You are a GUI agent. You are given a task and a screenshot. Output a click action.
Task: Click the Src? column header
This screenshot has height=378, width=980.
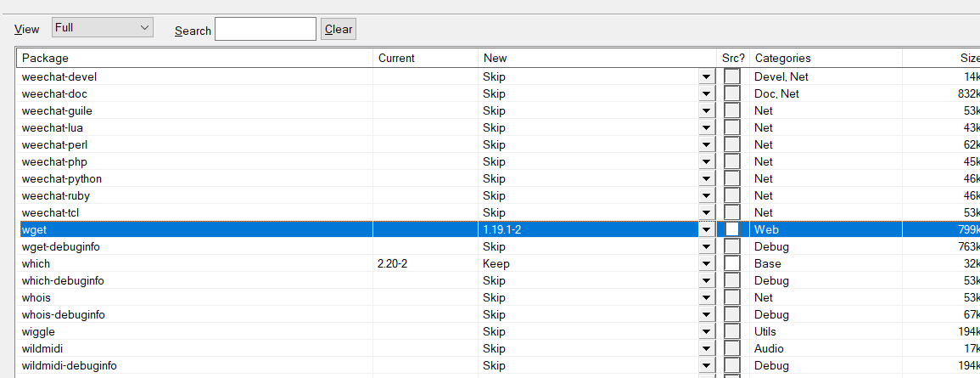pos(733,59)
